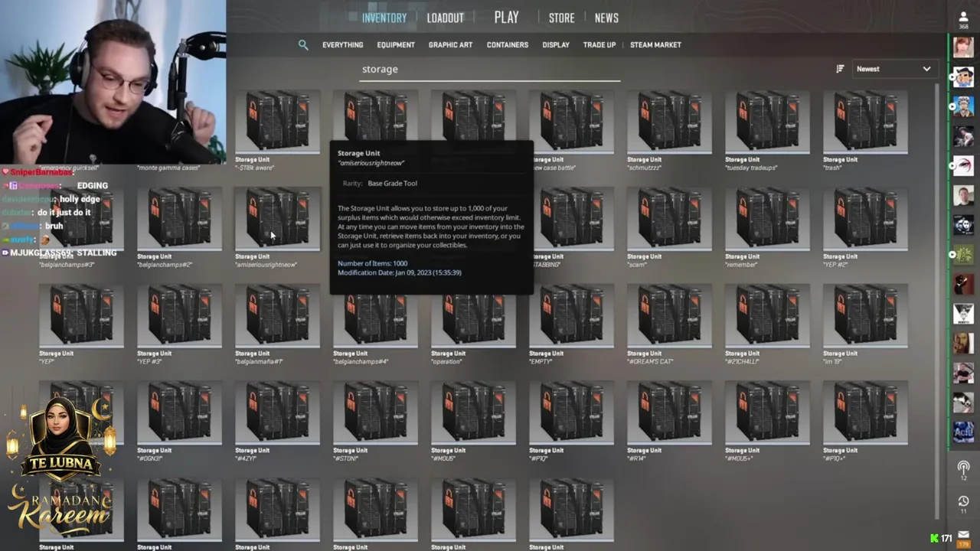The height and width of the screenshot is (551, 980).
Task: Switch to the INVENTORY tab
Action: pos(384,18)
